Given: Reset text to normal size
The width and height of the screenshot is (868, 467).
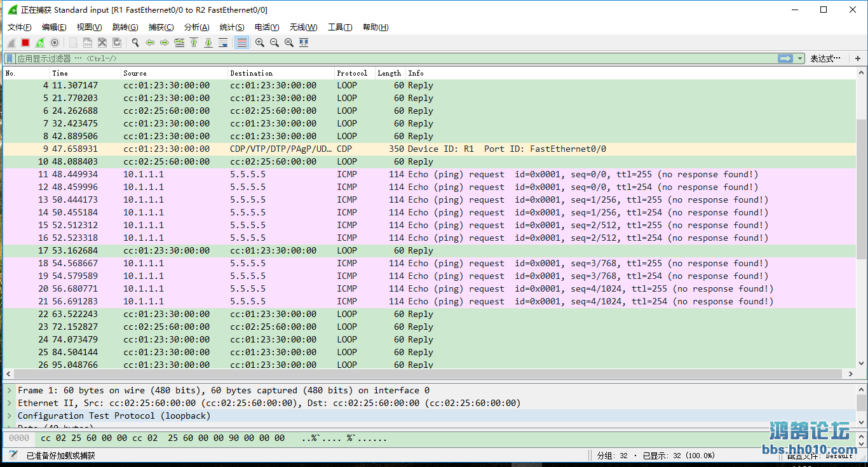Looking at the screenshot, I should click(x=289, y=43).
